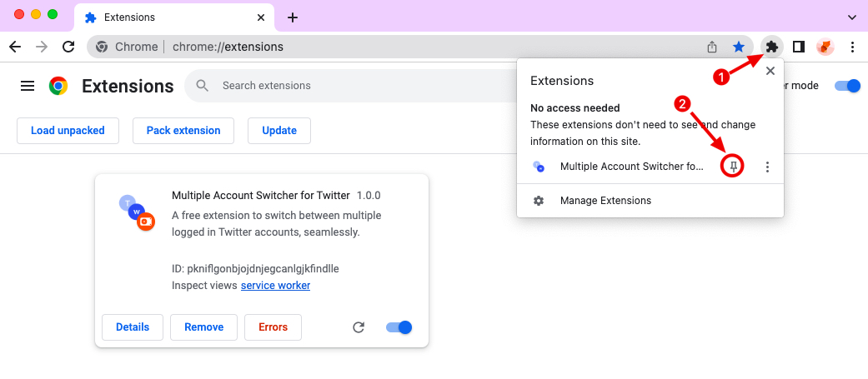Click the extension ID text

255,269
